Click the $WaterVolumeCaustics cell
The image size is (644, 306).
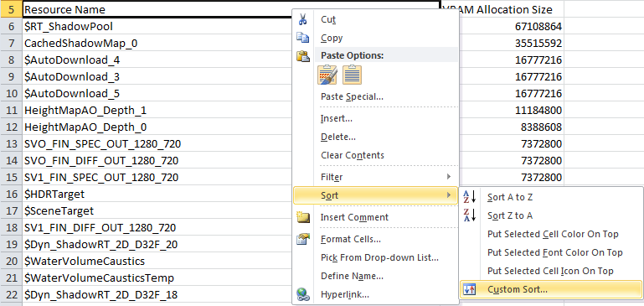157,262
